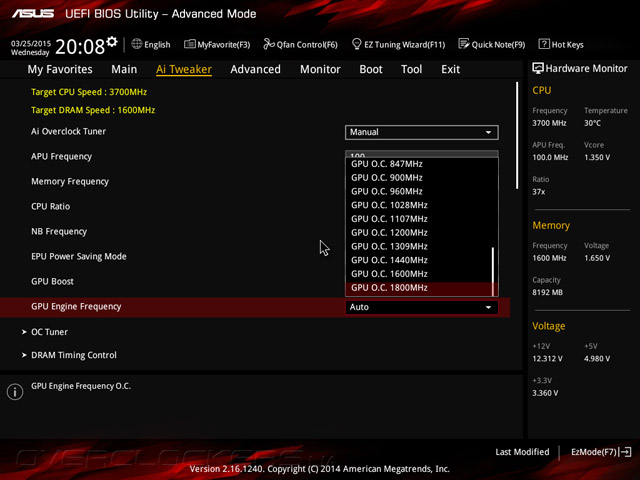This screenshot has width=640, height=480.
Task: Open the Ai Overclock Tuner dropdown set to Manual
Action: [422, 132]
